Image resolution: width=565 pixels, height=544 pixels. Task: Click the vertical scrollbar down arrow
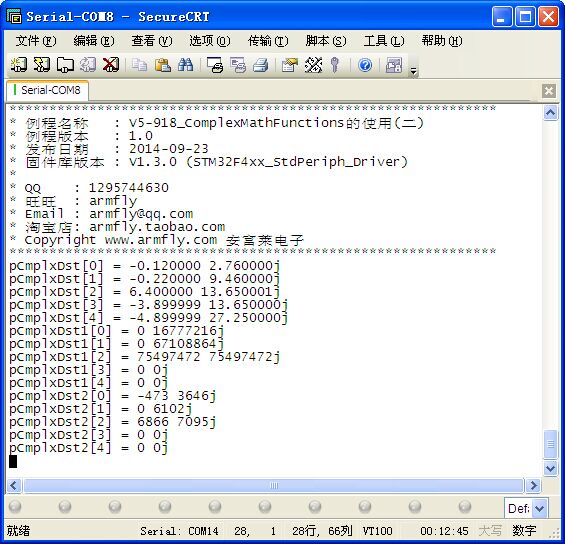click(x=551, y=468)
